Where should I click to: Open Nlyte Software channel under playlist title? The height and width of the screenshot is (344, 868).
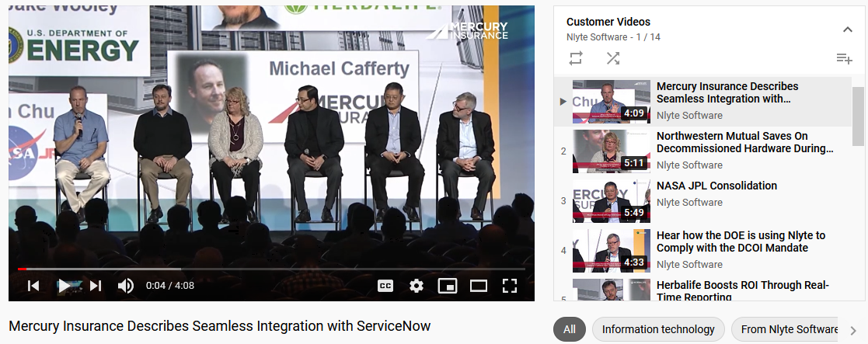597,37
